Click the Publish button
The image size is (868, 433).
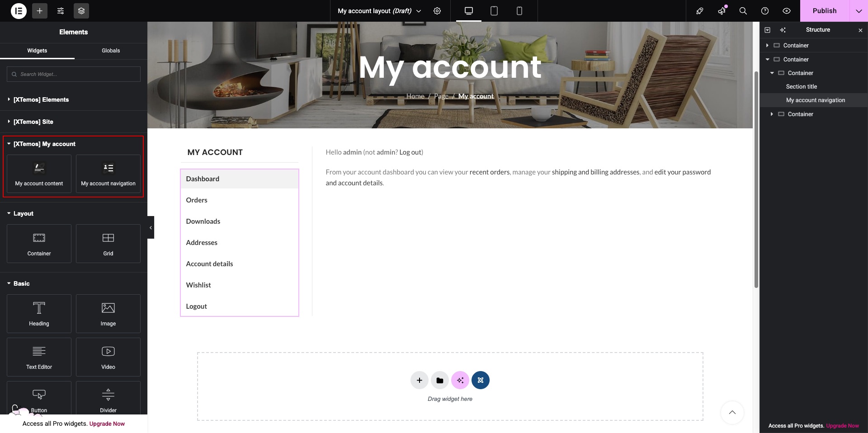click(x=824, y=11)
